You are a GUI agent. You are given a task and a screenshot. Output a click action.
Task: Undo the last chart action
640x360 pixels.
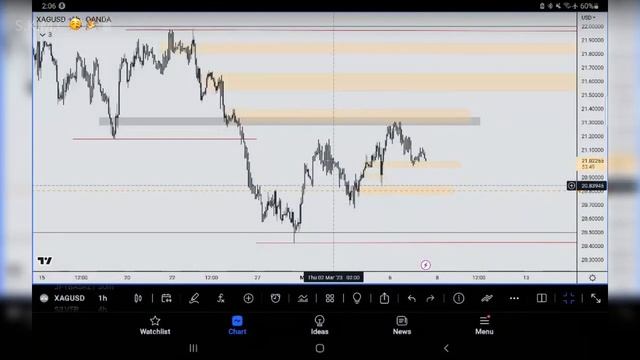[411, 299]
